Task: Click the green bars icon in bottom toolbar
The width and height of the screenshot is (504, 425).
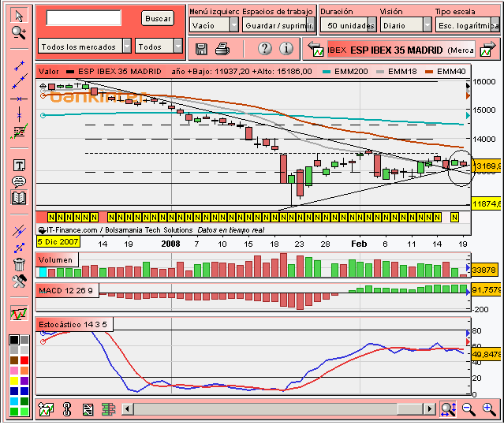Action: (108, 409)
